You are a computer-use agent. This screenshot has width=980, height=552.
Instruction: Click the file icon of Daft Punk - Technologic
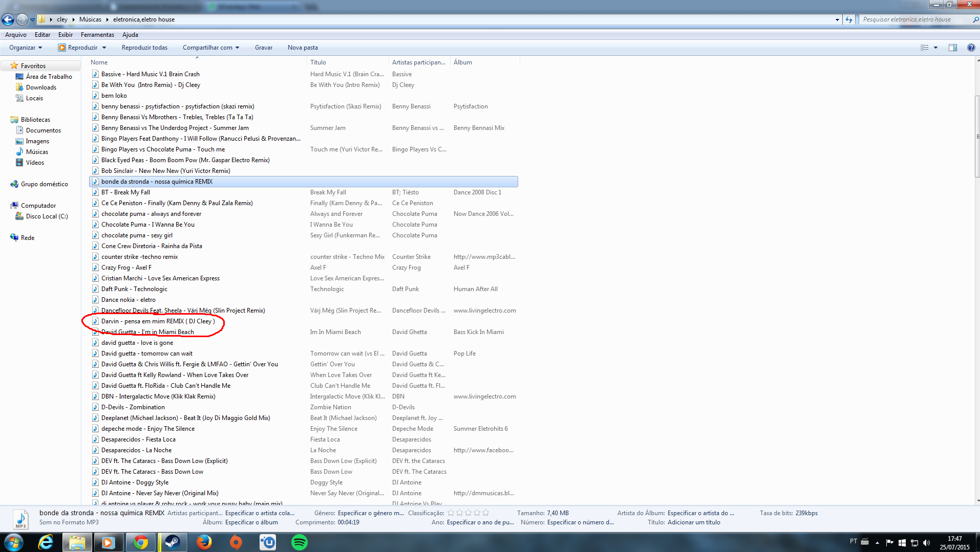pyautogui.click(x=95, y=289)
